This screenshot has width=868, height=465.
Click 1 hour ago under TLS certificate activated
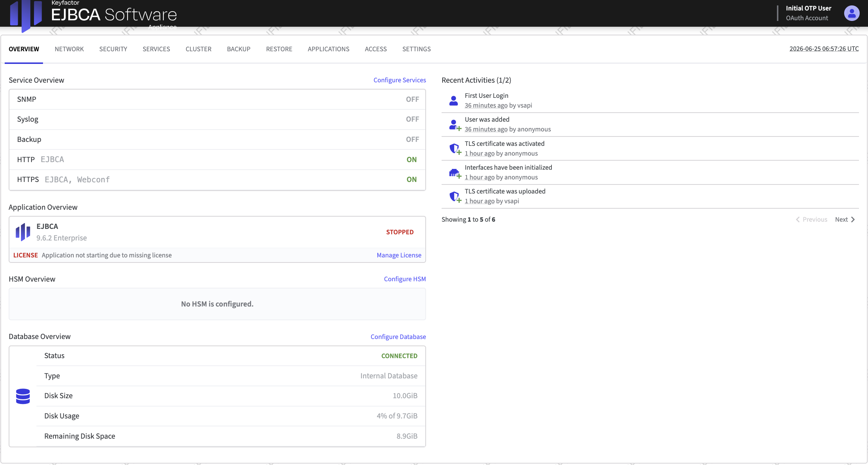point(480,153)
